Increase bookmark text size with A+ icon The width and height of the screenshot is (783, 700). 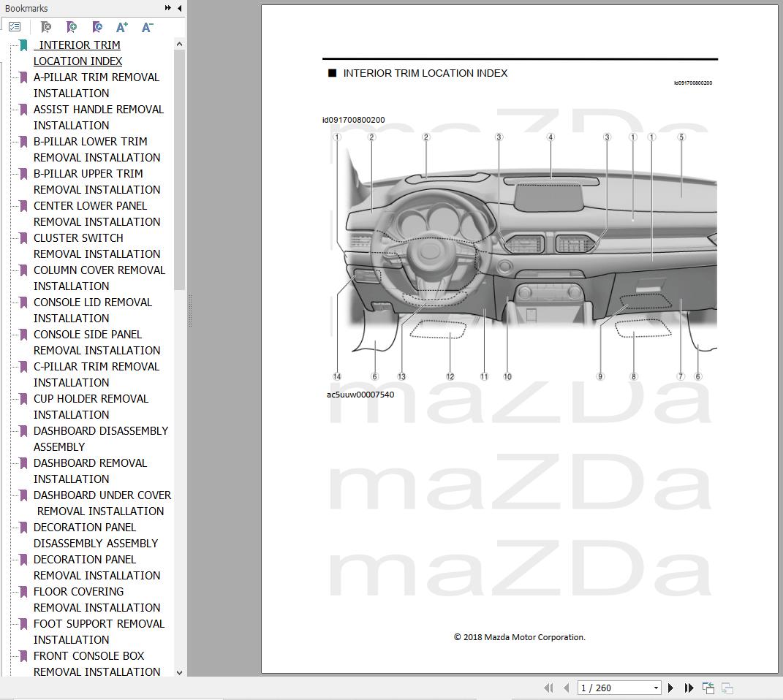[121, 26]
